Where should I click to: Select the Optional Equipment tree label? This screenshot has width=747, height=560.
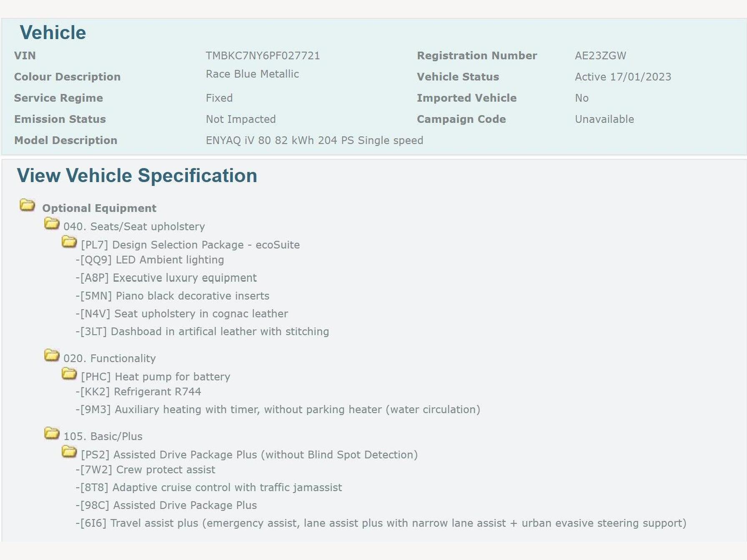99,208
